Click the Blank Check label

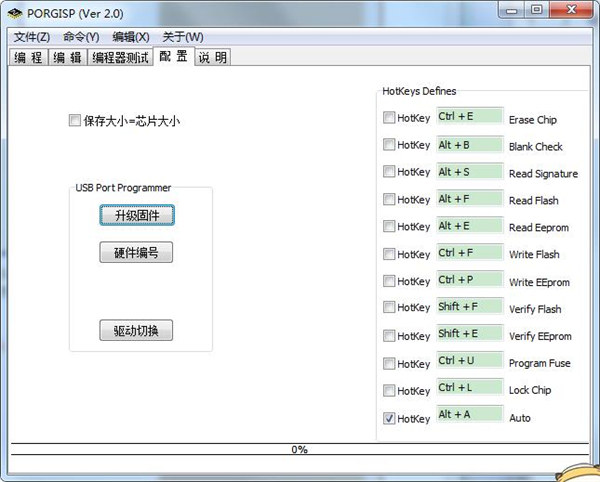click(535, 147)
